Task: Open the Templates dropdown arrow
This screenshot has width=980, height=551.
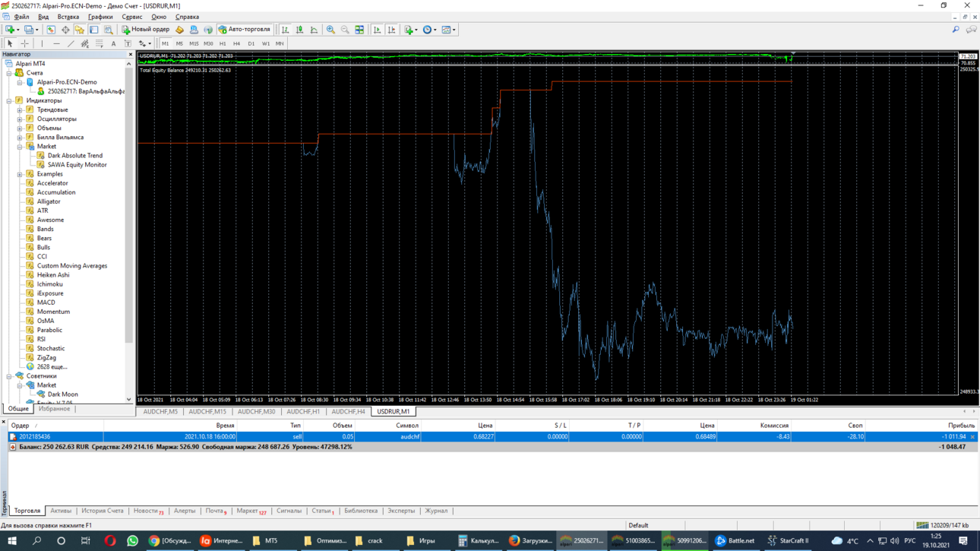Action: (x=454, y=30)
